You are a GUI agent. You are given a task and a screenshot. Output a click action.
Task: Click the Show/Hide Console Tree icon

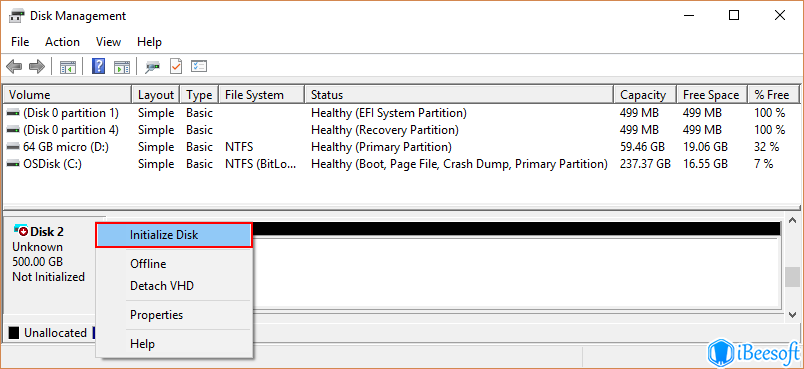tap(68, 67)
